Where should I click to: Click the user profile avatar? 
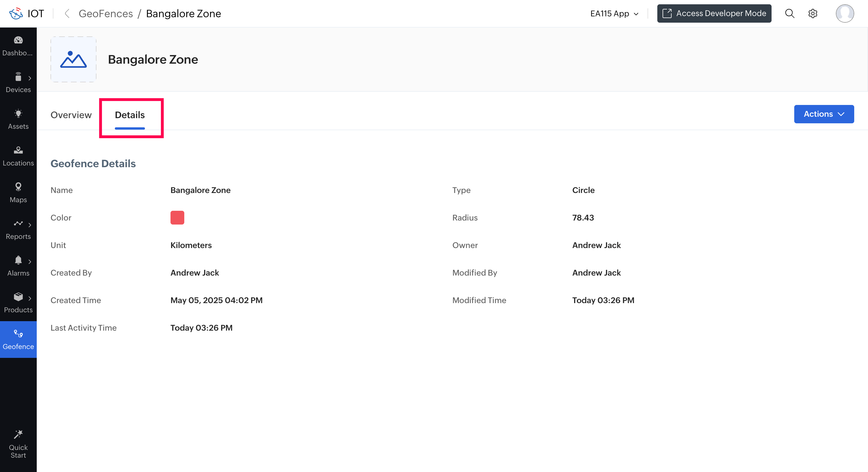pos(844,13)
